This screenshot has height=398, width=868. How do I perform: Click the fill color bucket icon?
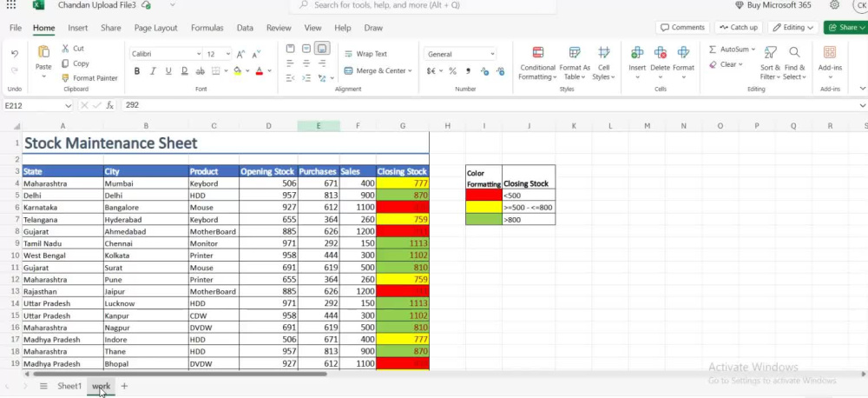click(238, 71)
